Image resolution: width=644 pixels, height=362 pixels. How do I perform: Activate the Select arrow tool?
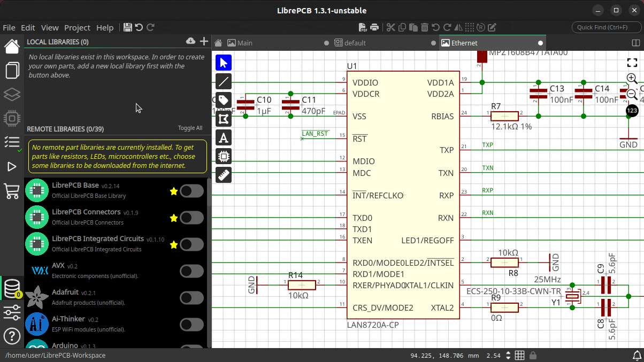click(224, 63)
